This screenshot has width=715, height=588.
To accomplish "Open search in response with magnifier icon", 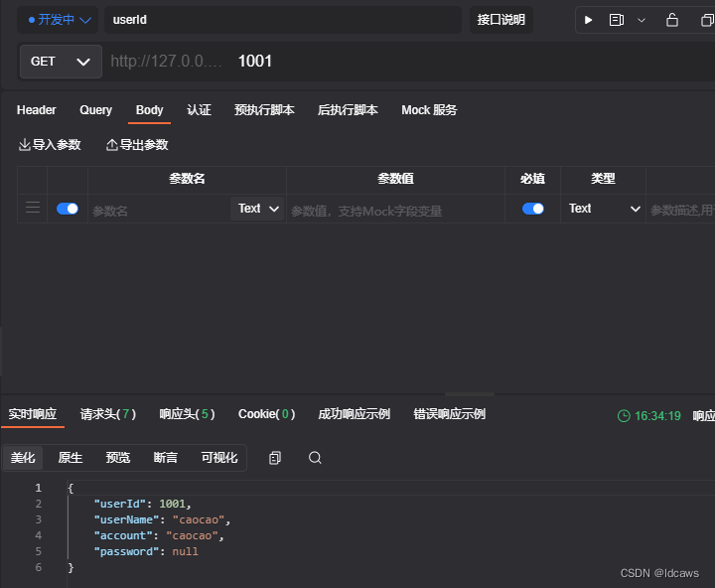I will (315, 458).
